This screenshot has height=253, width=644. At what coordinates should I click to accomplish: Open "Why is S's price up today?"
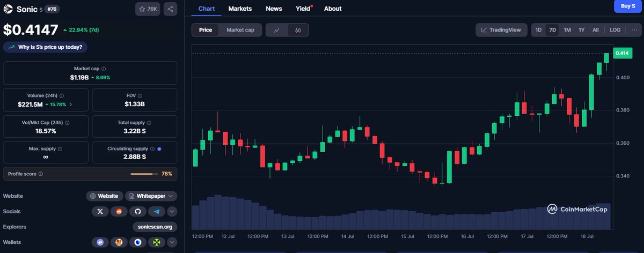coord(46,47)
